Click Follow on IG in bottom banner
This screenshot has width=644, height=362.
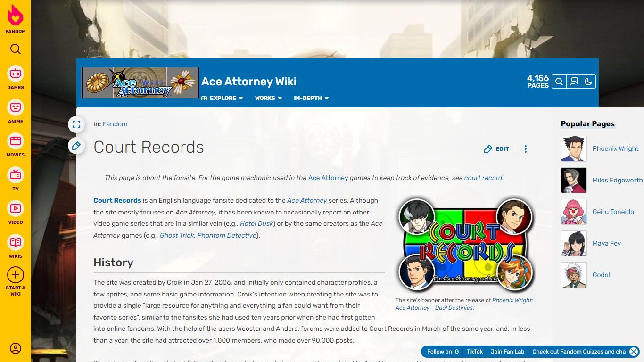[443, 352]
